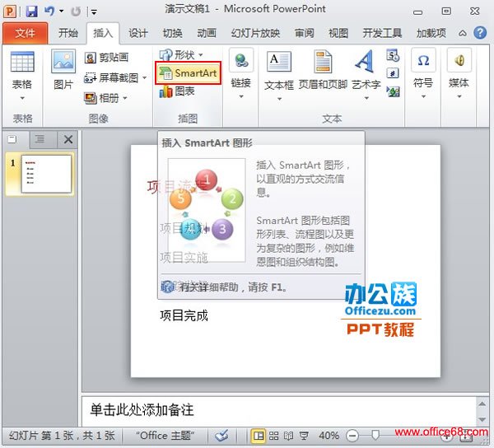Click the 链接 globe icon
The height and width of the screenshot is (448, 494).
point(241,60)
